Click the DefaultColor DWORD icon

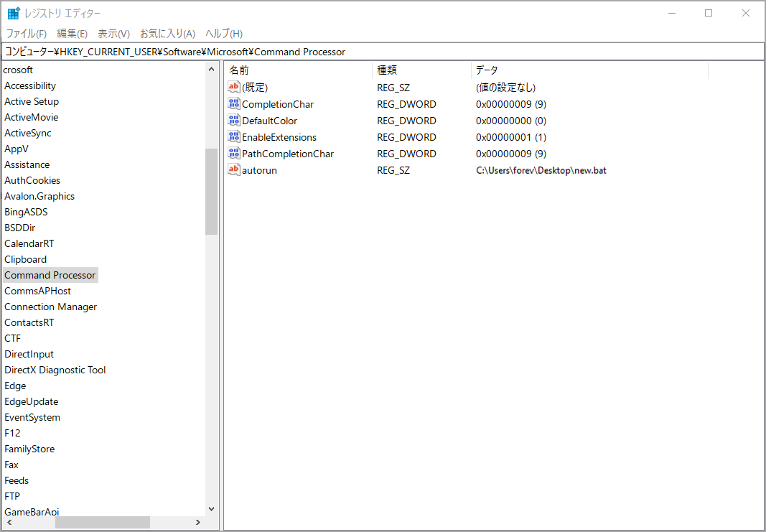coord(233,121)
